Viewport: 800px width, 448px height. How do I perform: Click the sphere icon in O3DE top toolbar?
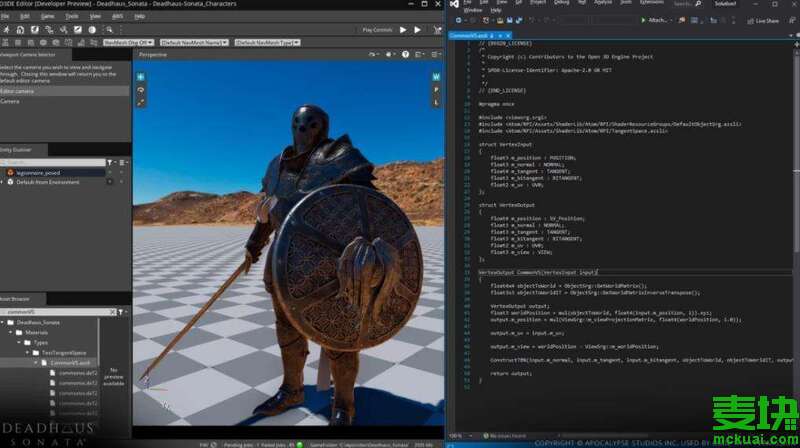pos(92,30)
